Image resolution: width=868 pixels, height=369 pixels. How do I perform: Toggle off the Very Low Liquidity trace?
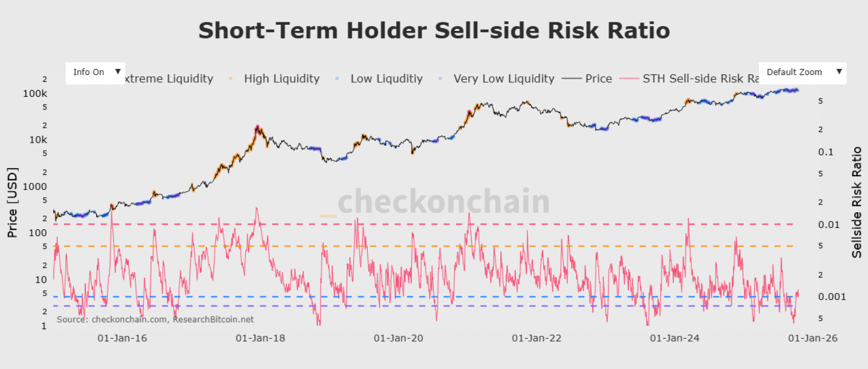coord(504,79)
